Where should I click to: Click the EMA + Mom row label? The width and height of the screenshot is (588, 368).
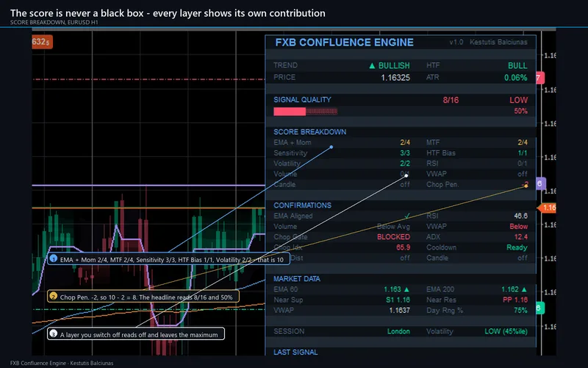[292, 142]
